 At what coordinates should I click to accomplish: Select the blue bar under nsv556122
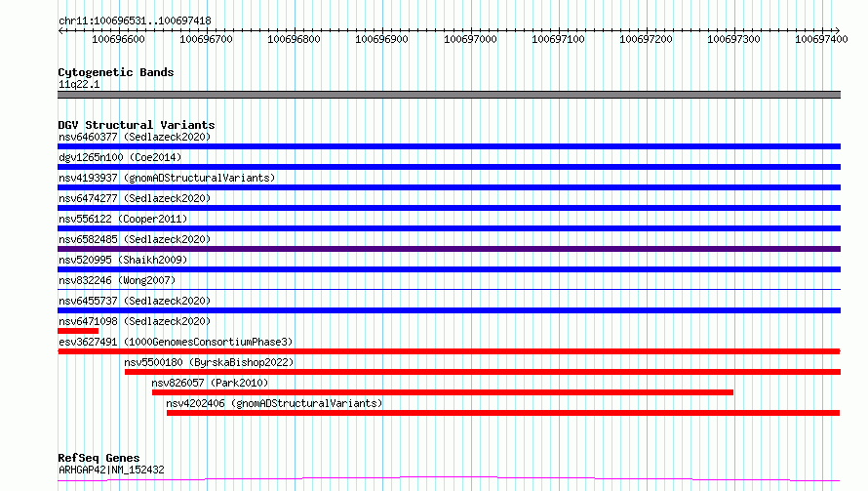pyautogui.click(x=449, y=228)
